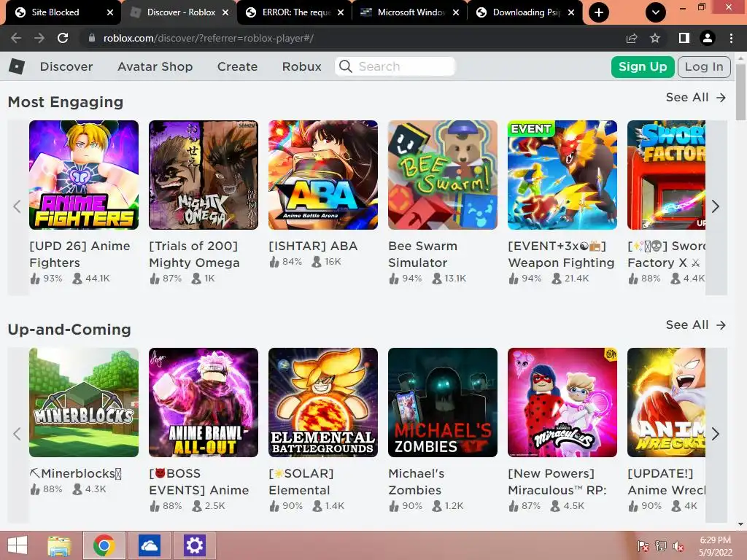747x560 pixels.
Task: Move Most Engaging carousel back with left arrow
Action: [x=18, y=206]
